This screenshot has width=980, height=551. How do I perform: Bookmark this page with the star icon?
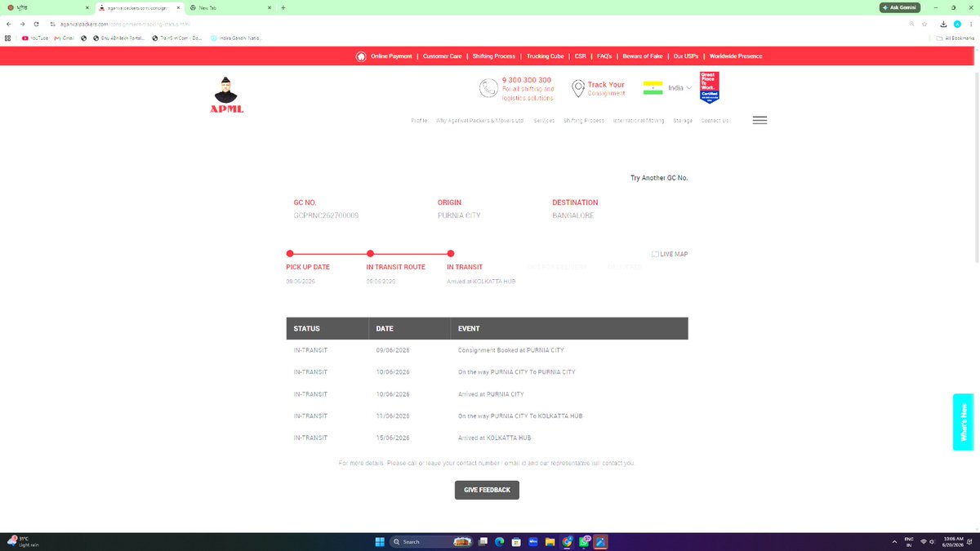coord(924,24)
